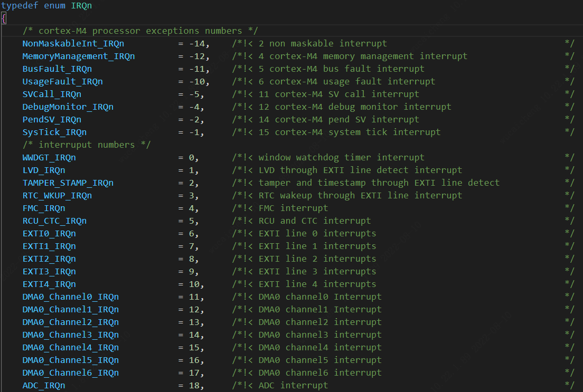Screen dimensions: 583x392
Task: Click on the UsageFault_IRQn identifier
Action: 62,81
